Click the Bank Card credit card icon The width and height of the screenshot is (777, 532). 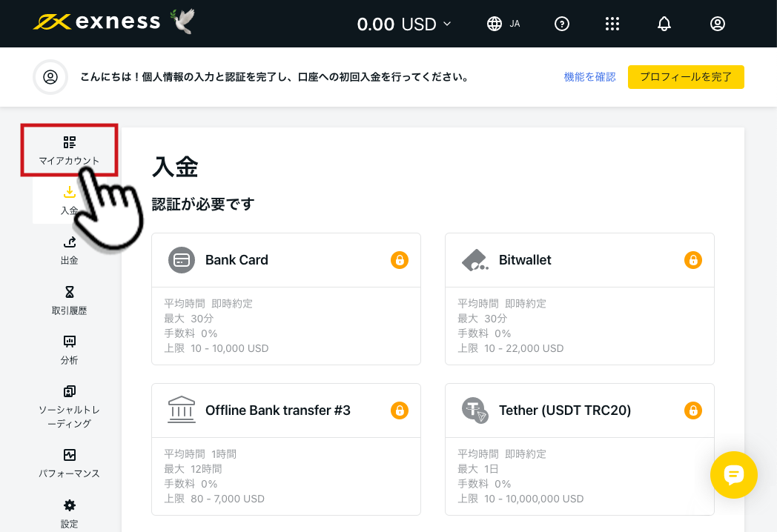182,260
